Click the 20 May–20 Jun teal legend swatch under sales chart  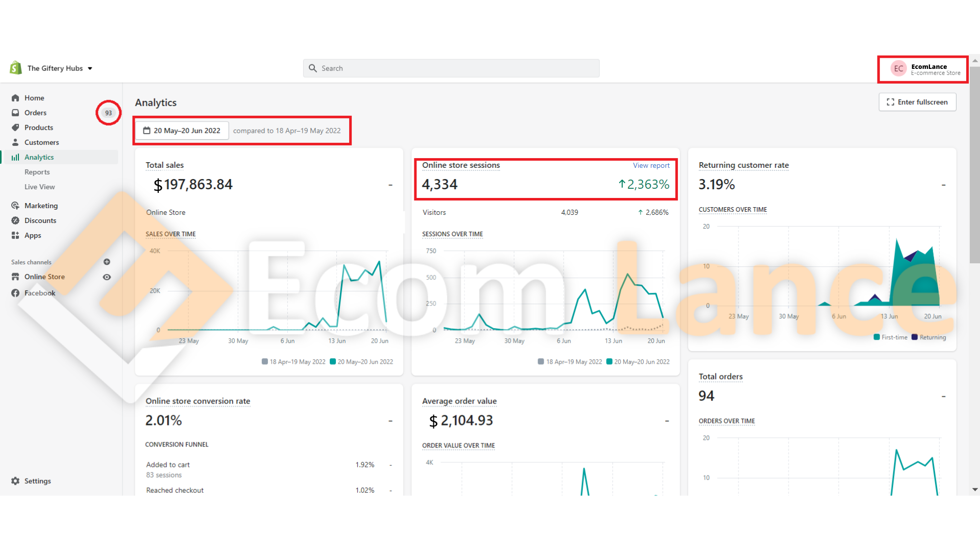tap(333, 362)
